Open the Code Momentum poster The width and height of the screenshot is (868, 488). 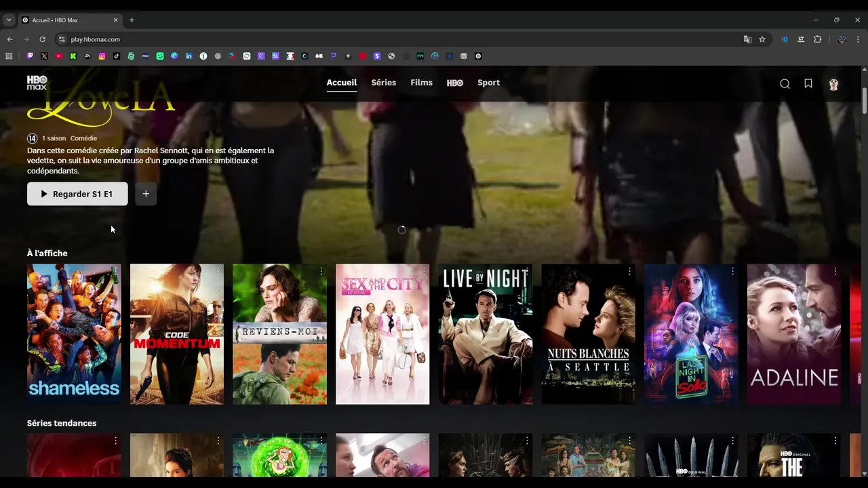(177, 334)
